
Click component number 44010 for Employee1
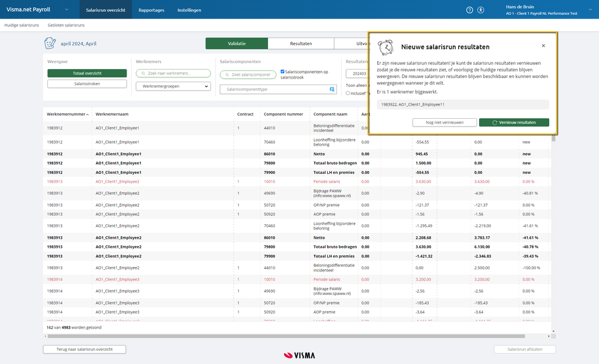269,128
